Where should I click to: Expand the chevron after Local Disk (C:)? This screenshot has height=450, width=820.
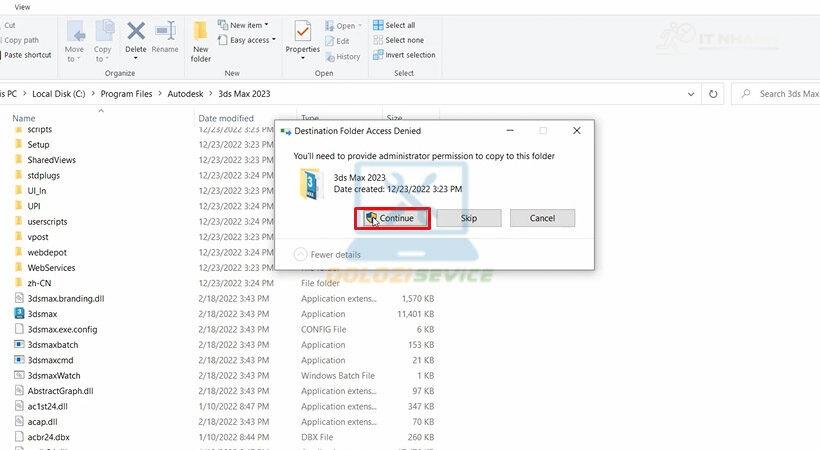pos(93,94)
